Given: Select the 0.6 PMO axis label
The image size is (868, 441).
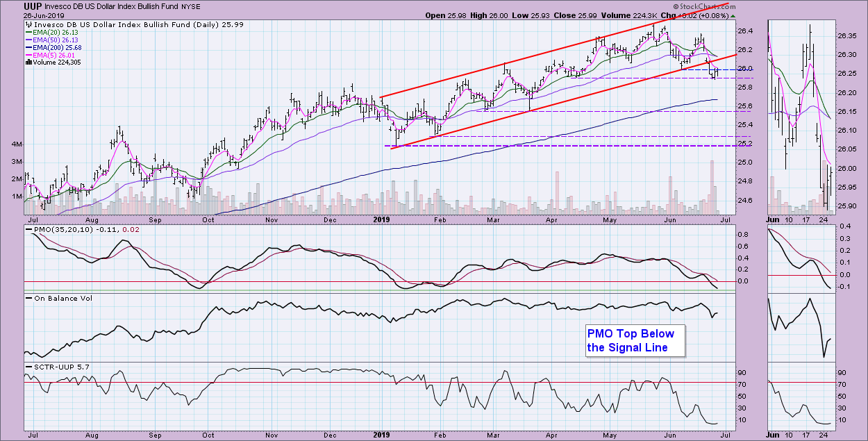Looking at the screenshot, I should (x=743, y=245).
